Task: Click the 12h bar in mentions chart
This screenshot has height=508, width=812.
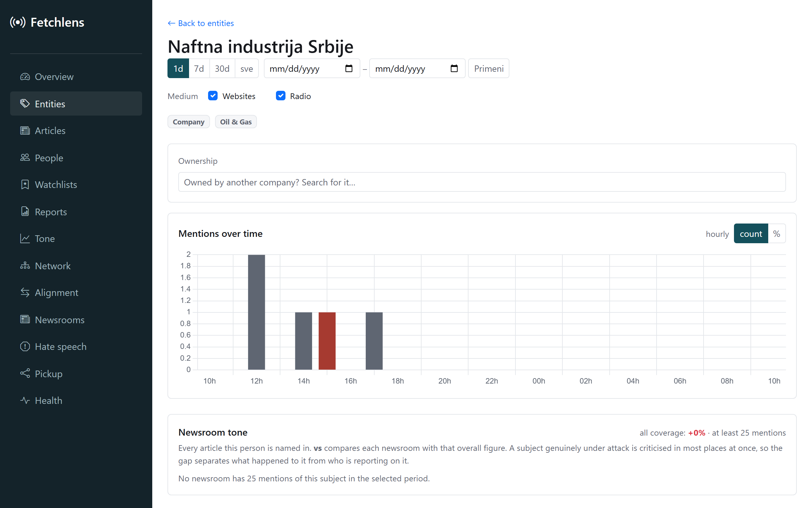Action: point(256,312)
